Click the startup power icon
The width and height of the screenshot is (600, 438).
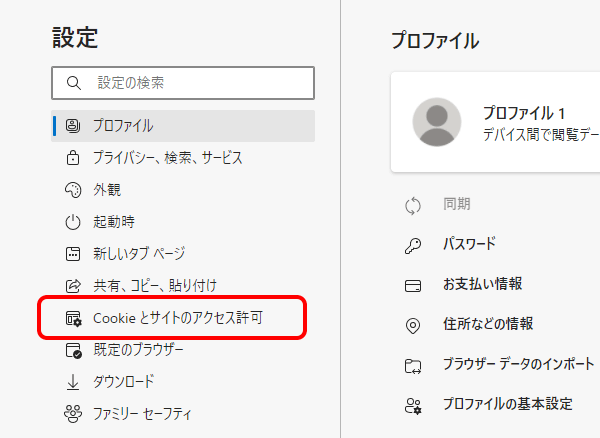(x=73, y=222)
